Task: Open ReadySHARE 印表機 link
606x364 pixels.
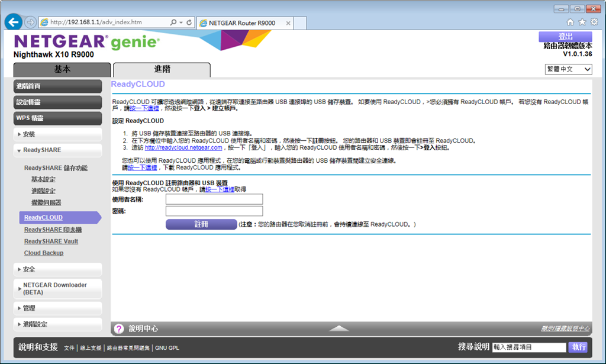Action: (x=53, y=230)
